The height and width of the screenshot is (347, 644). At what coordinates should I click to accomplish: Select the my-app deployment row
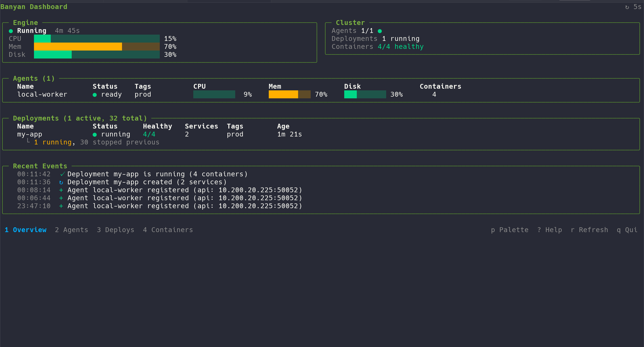(x=30, y=134)
